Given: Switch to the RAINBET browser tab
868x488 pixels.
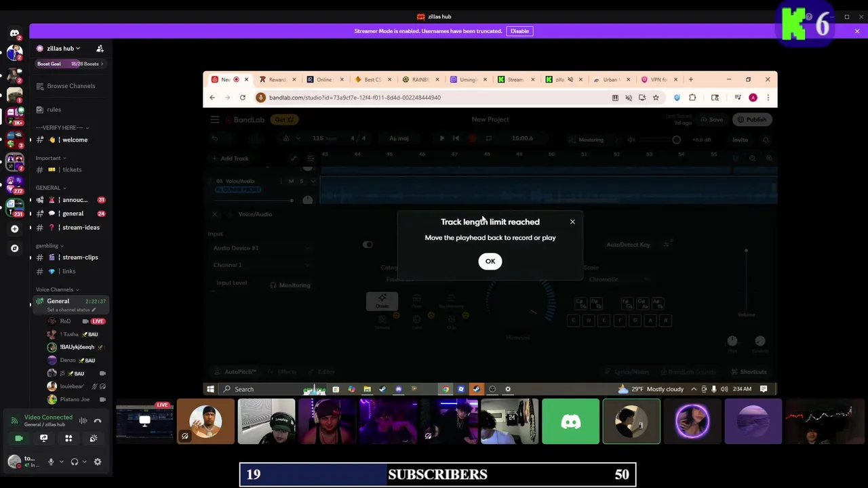Looking at the screenshot, I should pos(420,79).
